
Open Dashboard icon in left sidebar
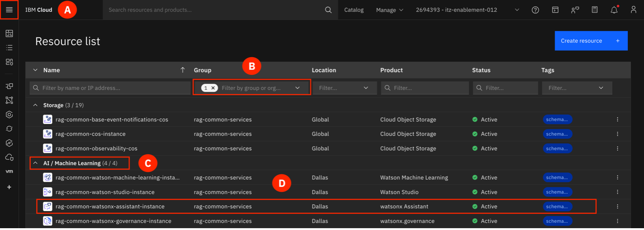pyautogui.click(x=9, y=33)
